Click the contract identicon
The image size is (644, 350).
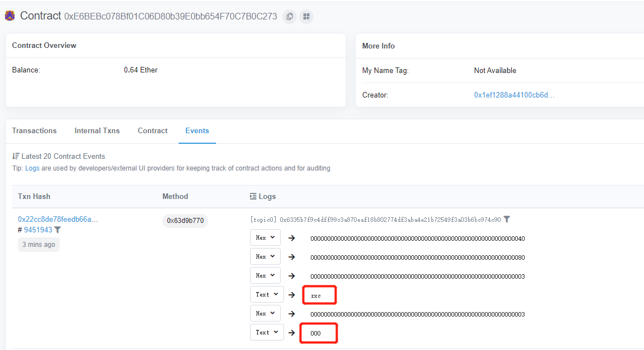coord(10,16)
